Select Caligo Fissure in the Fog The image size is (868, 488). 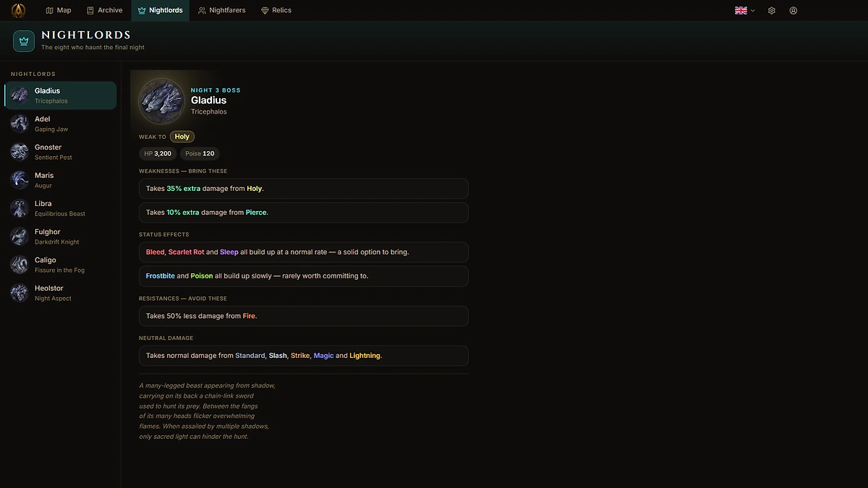[61, 265]
